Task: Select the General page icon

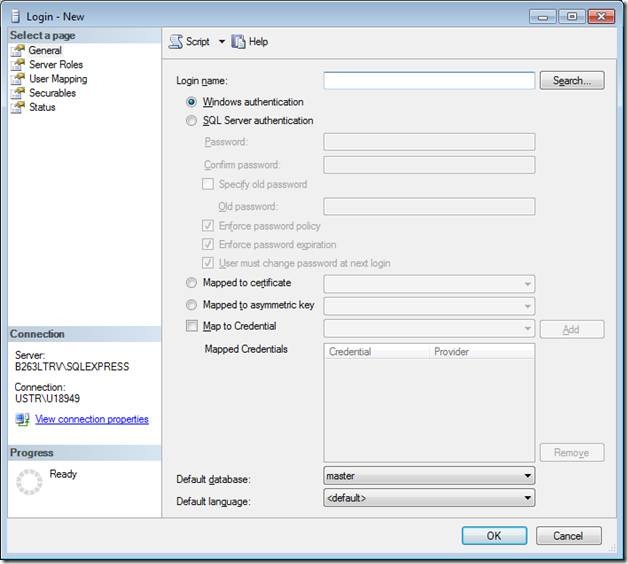Action: 17,51
